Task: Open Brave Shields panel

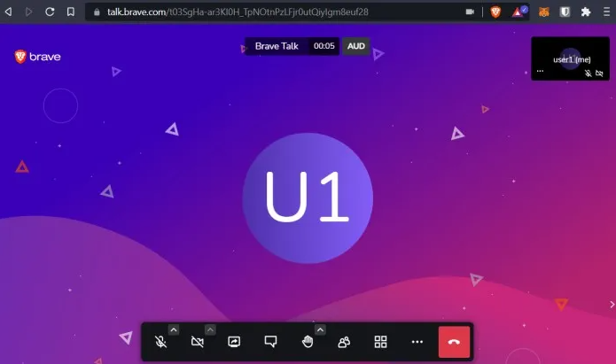Action: coord(495,12)
